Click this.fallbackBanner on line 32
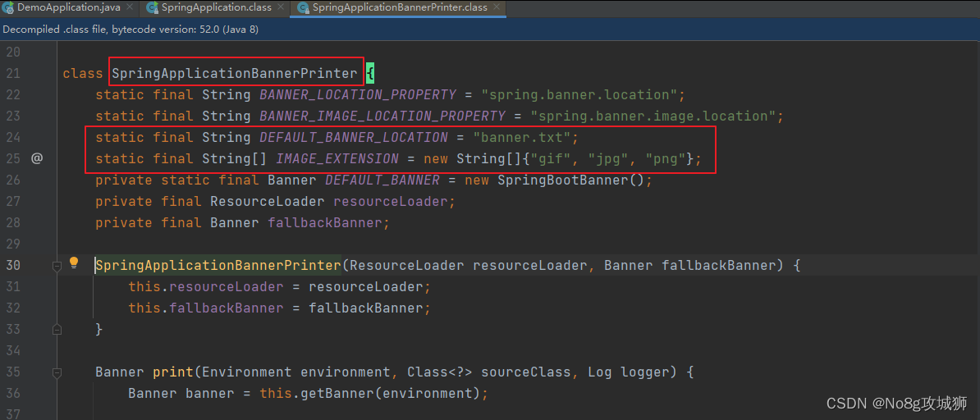The image size is (980, 420). coord(206,308)
